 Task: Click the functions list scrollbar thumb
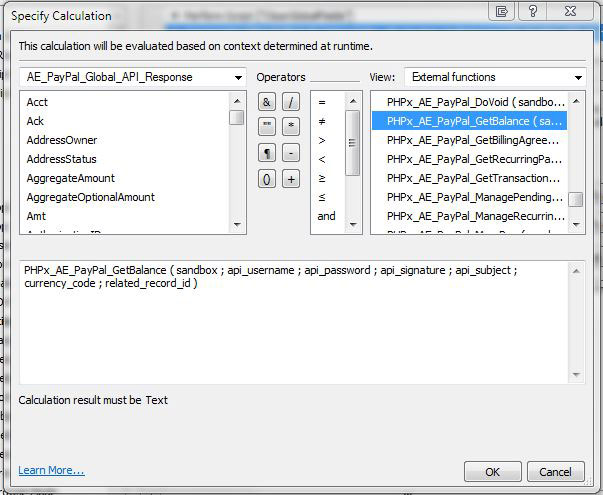576,200
